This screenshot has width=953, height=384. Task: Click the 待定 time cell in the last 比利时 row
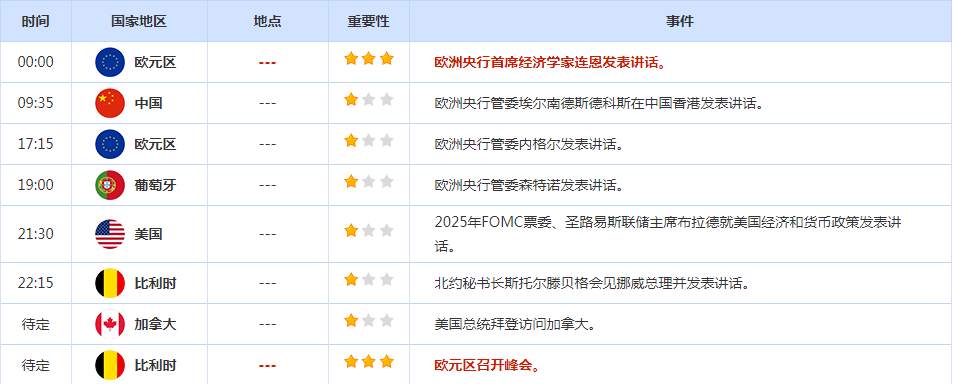35,366
